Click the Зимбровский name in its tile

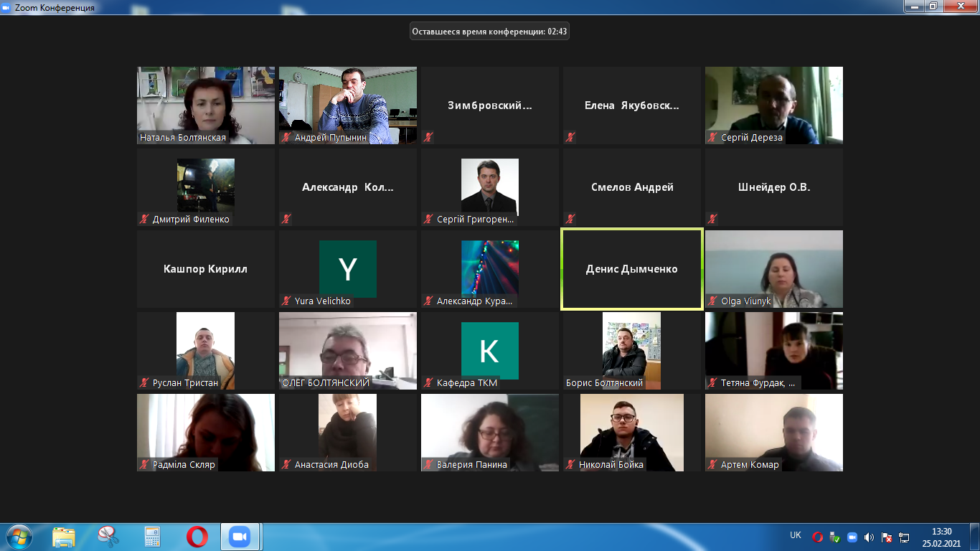pyautogui.click(x=490, y=105)
